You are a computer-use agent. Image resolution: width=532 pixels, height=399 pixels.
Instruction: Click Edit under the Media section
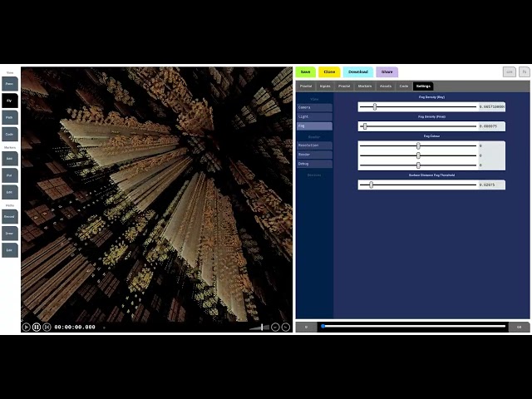tap(10, 250)
